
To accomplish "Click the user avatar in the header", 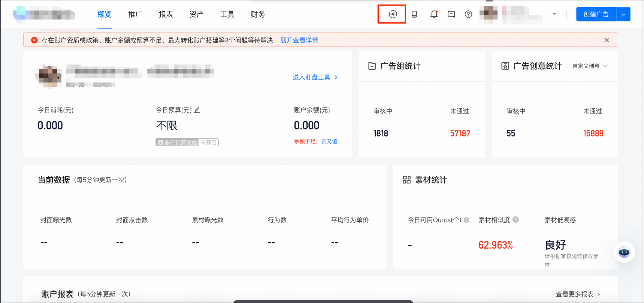I will [x=489, y=14].
